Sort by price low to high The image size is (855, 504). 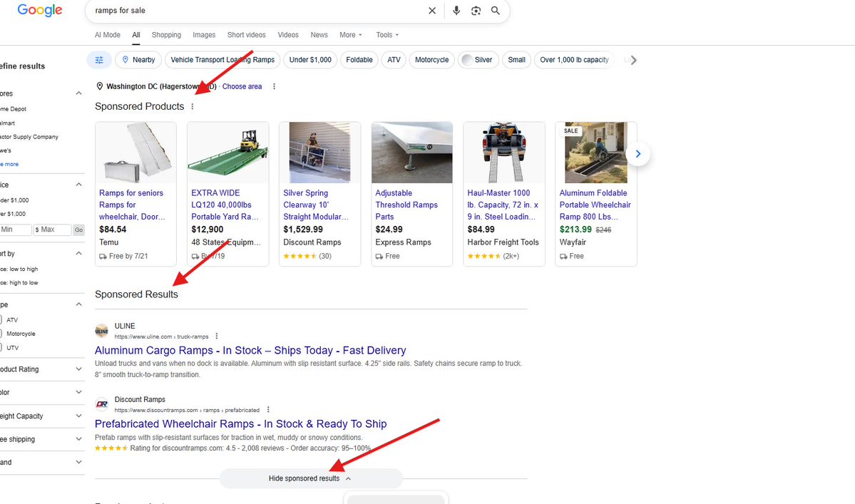pos(19,269)
